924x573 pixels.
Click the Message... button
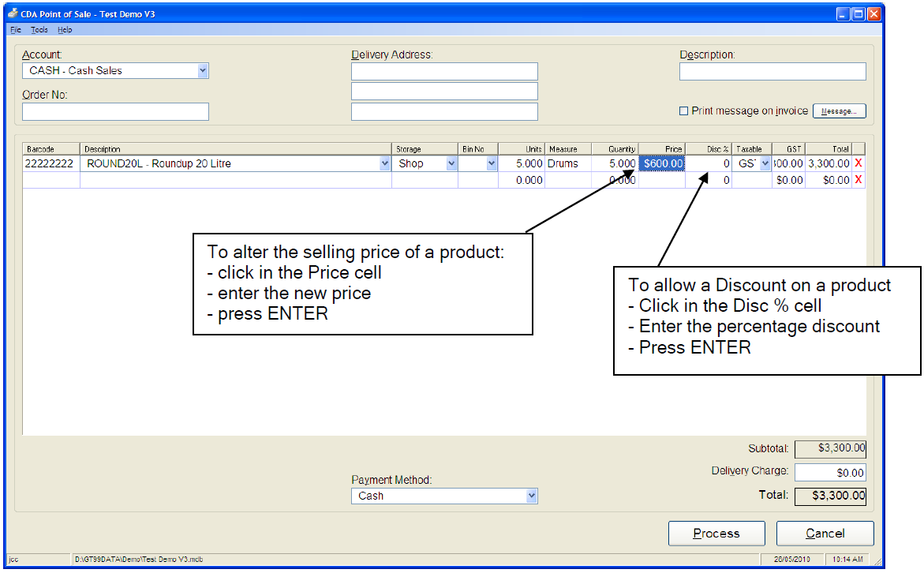pyautogui.click(x=839, y=111)
